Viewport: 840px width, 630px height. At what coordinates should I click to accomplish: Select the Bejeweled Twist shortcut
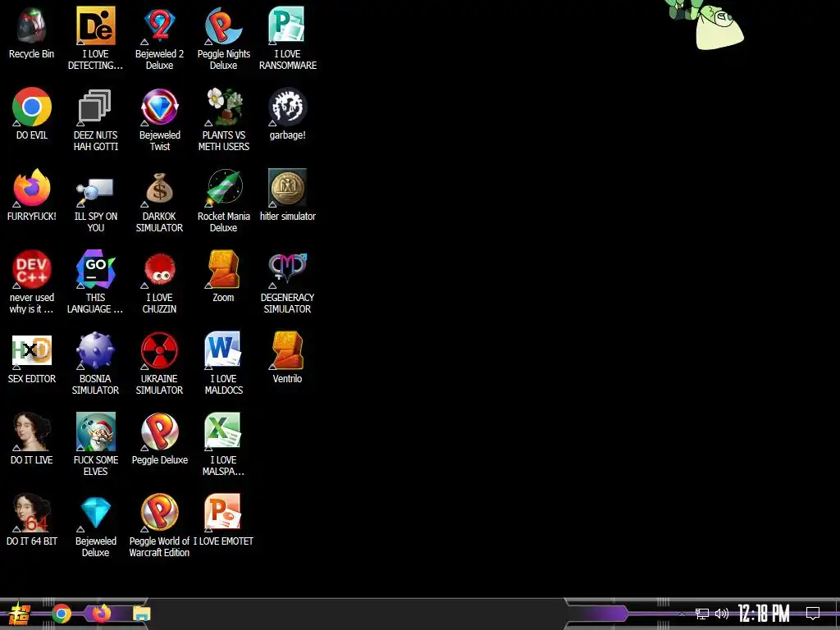pos(159,107)
